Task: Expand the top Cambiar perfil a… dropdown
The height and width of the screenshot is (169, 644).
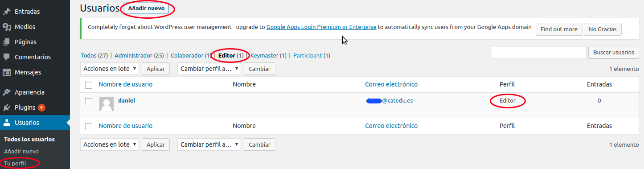Action: pyautogui.click(x=209, y=69)
